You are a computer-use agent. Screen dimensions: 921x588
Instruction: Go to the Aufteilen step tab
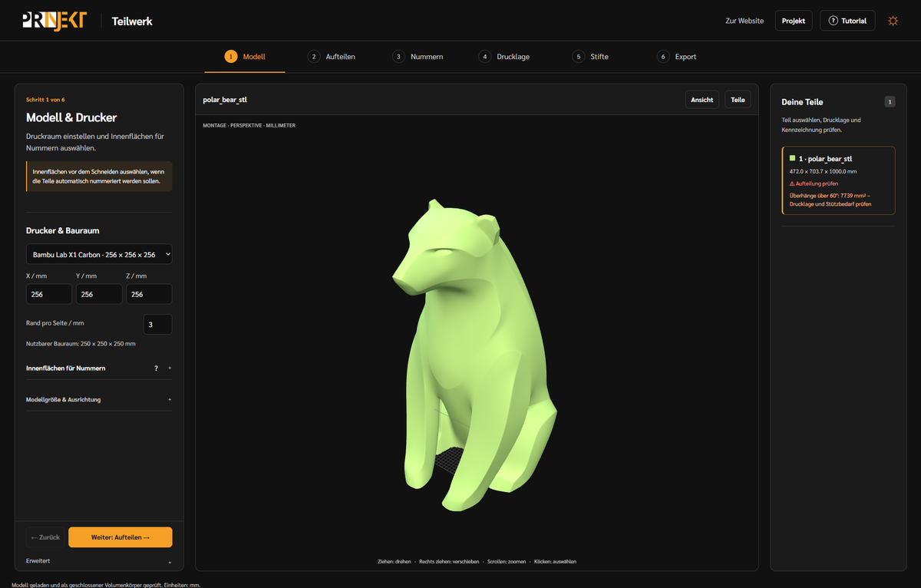[x=332, y=57]
